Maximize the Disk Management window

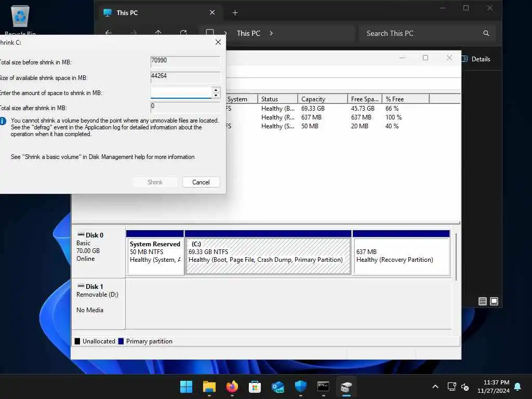[x=425, y=58]
